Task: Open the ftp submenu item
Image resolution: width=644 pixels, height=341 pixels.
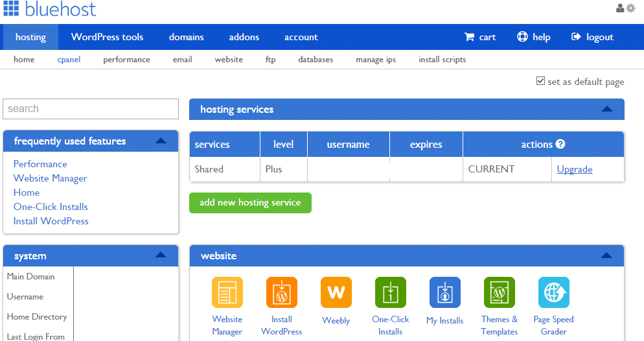Action: [x=271, y=60]
